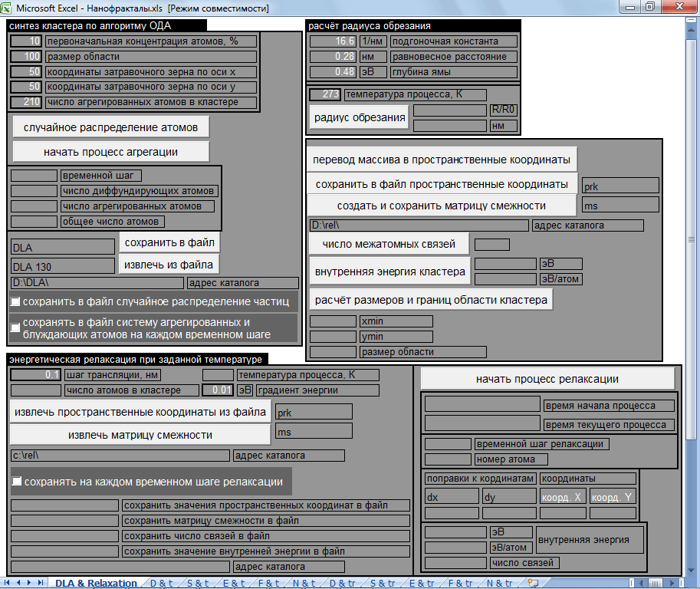Click 'создать и сохранить матрицу смежности' button

coord(441,206)
